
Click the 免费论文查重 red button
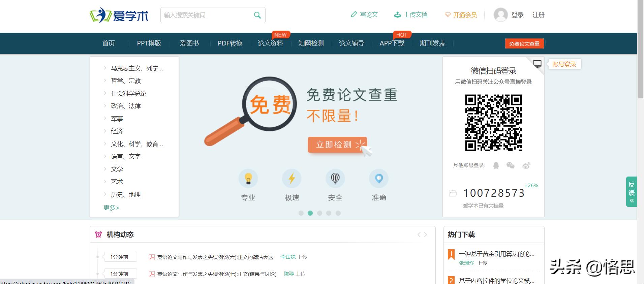coord(524,44)
